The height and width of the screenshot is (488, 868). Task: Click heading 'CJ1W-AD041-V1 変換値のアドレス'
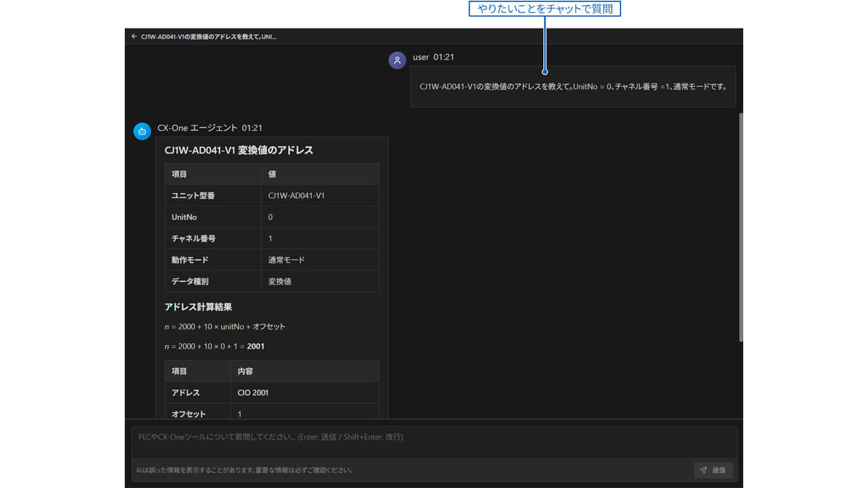click(239, 150)
